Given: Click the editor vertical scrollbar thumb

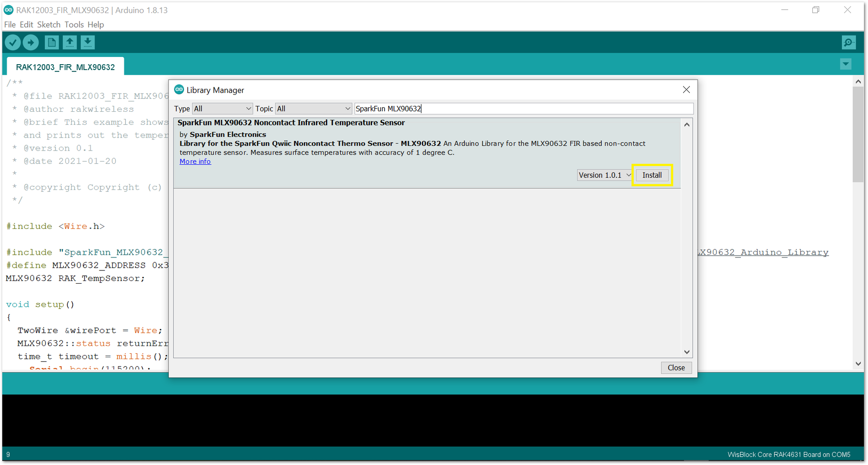Looking at the screenshot, I should pos(858,134).
